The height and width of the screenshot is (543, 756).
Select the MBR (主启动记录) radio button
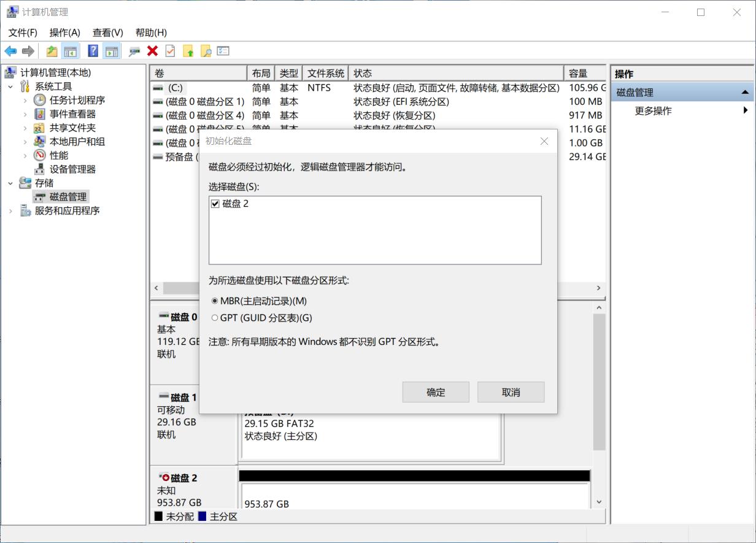tap(215, 301)
